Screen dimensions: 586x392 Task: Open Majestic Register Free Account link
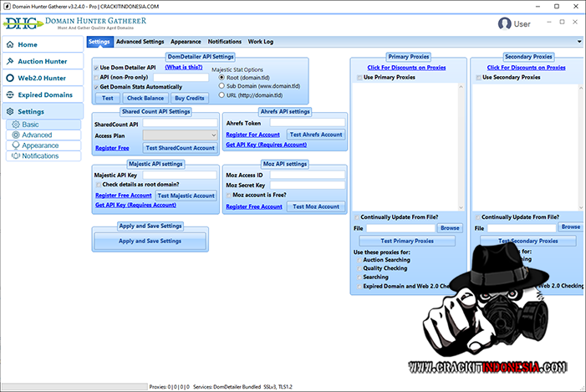[124, 196]
